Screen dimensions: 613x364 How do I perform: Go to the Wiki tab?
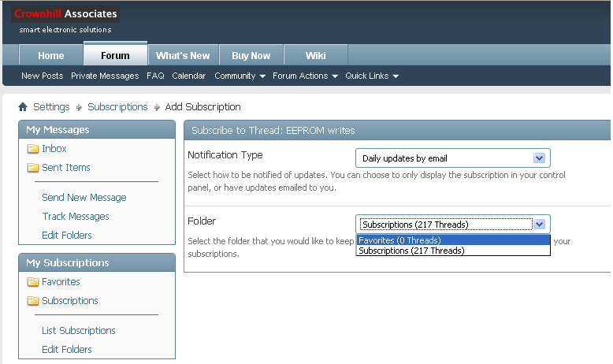click(x=315, y=56)
